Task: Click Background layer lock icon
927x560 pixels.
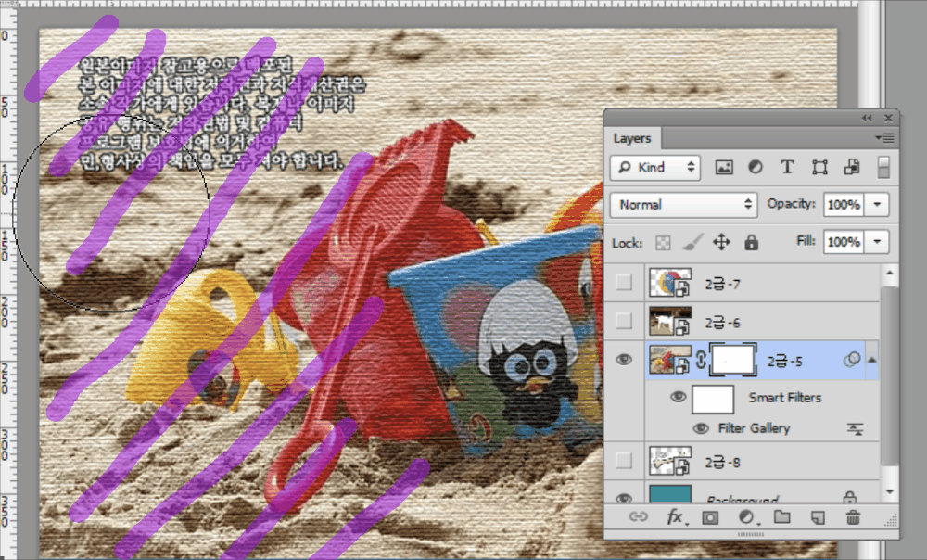Action: pos(849,497)
